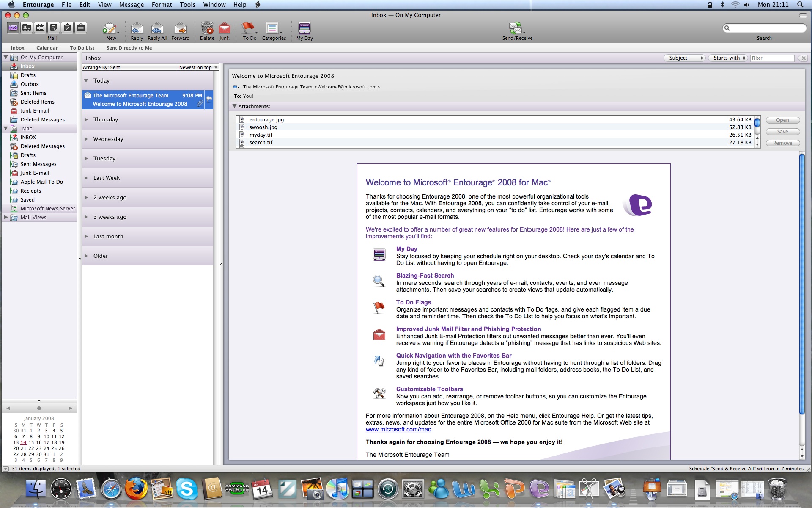This screenshot has width=812, height=508.
Task: Go to previous month in mini calendar
Action: [8, 408]
